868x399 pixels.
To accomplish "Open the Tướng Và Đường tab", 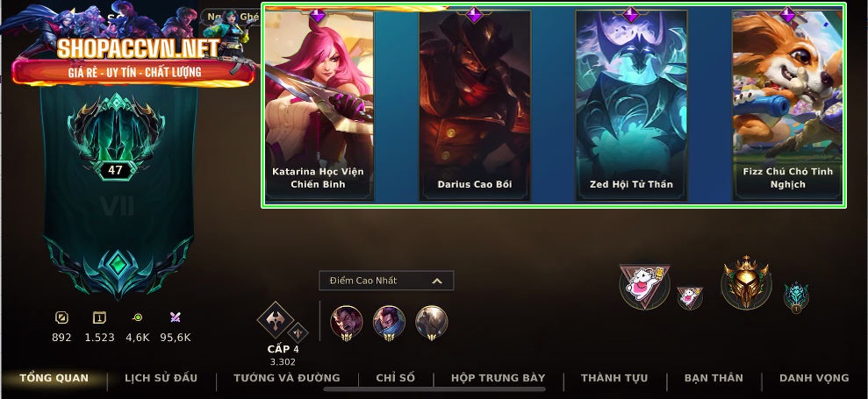I will point(287,378).
